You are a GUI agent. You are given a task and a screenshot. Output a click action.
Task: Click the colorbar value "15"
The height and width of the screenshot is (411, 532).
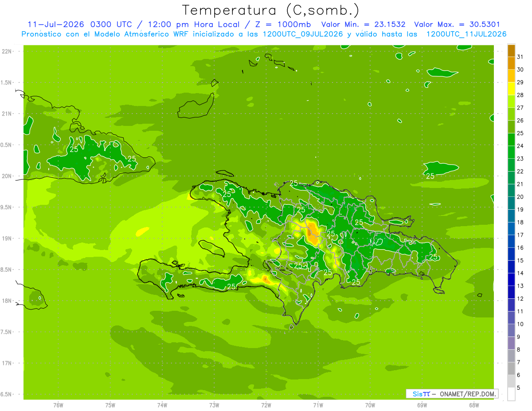[x=520, y=260]
